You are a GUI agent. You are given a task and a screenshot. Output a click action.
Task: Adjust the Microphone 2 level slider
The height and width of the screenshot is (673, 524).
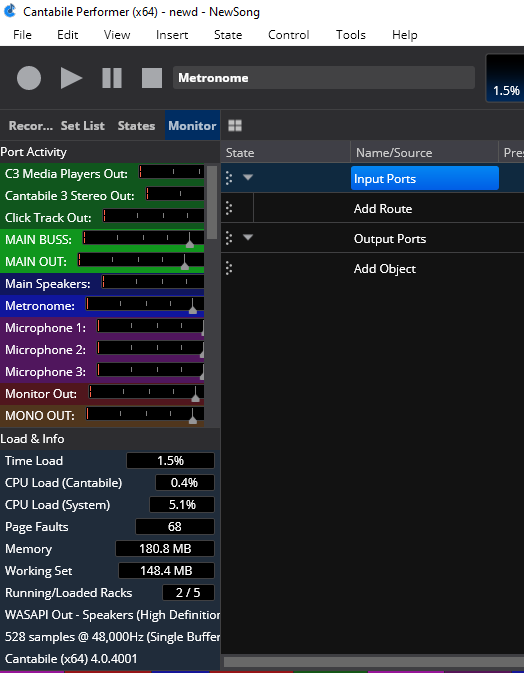pos(203,354)
